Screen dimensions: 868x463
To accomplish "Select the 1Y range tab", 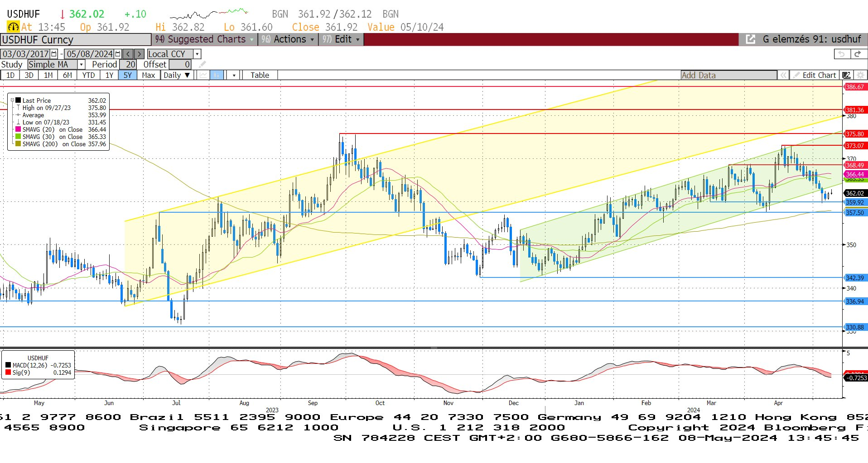I will [x=110, y=75].
